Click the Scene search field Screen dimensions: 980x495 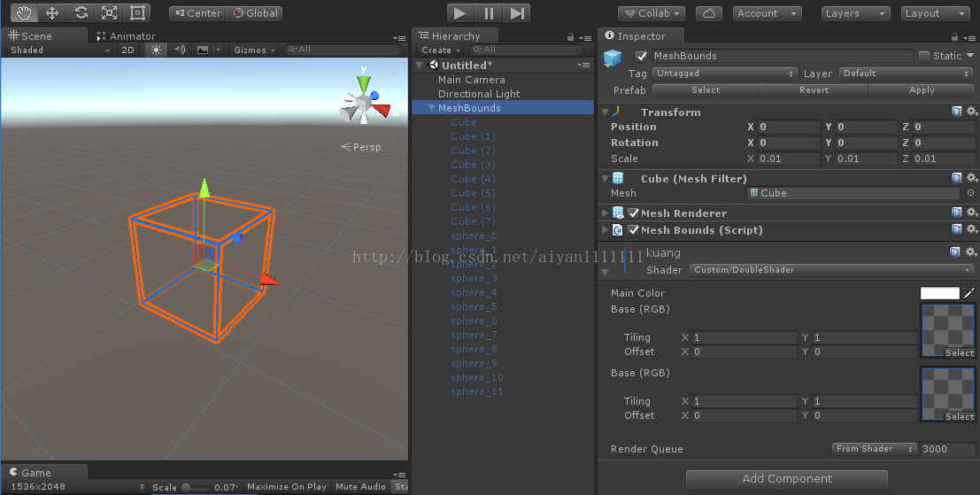[x=343, y=50]
